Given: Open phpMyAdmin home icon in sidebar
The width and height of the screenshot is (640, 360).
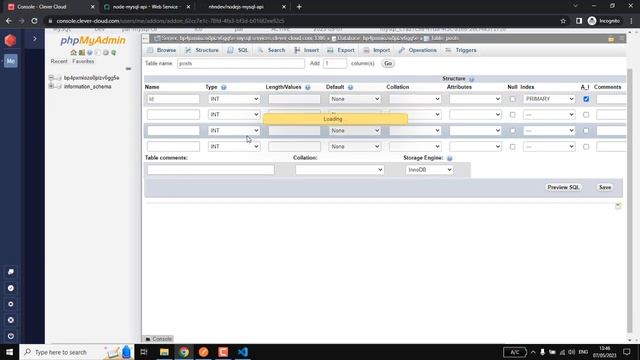Looking at the screenshot, I should tap(73, 53).
